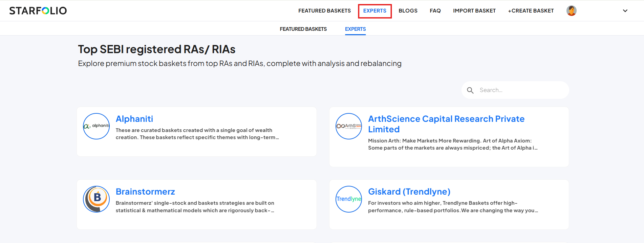
Task: Open Experts in top navigation
Action: pyautogui.click(x=375, y=11)
